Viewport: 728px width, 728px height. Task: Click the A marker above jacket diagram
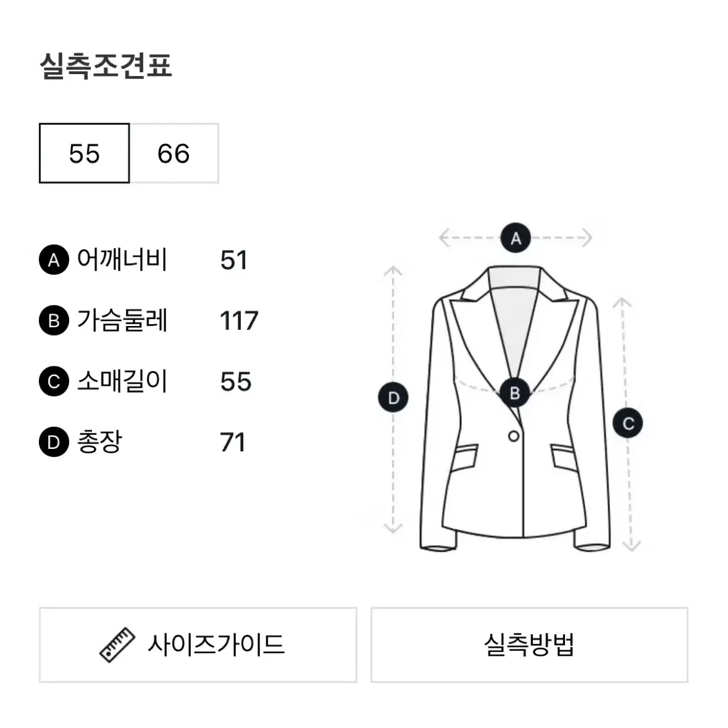tap(516, 238)
